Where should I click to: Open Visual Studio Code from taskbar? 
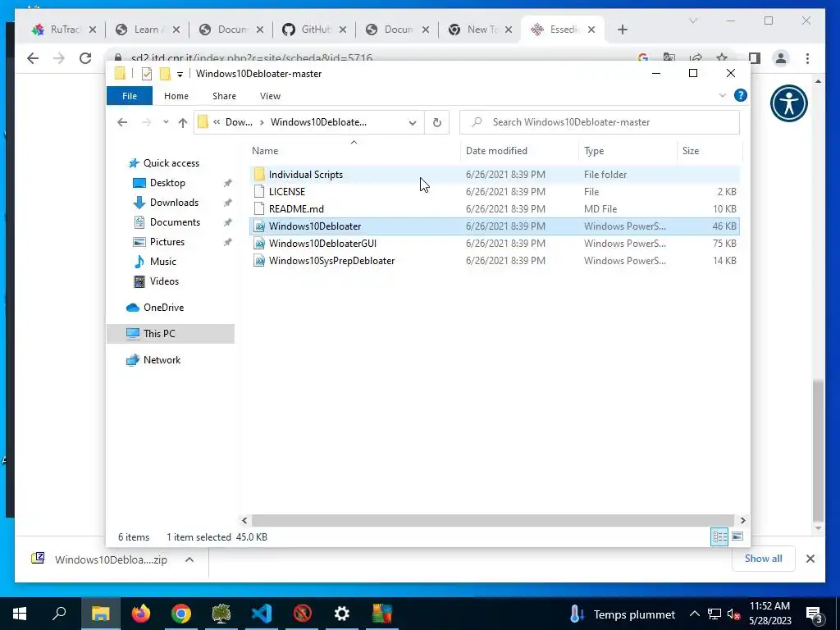tap(262, 614)
